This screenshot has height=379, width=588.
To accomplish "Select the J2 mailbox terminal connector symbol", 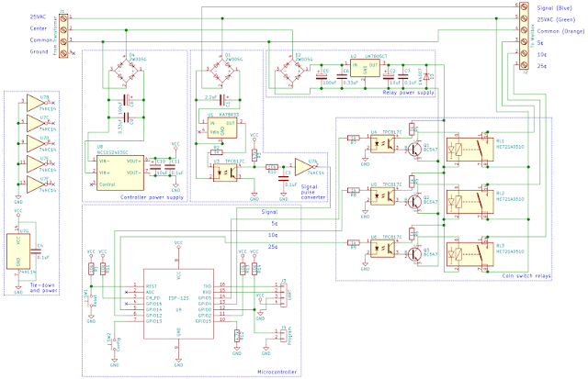I will tap(524, 36).
